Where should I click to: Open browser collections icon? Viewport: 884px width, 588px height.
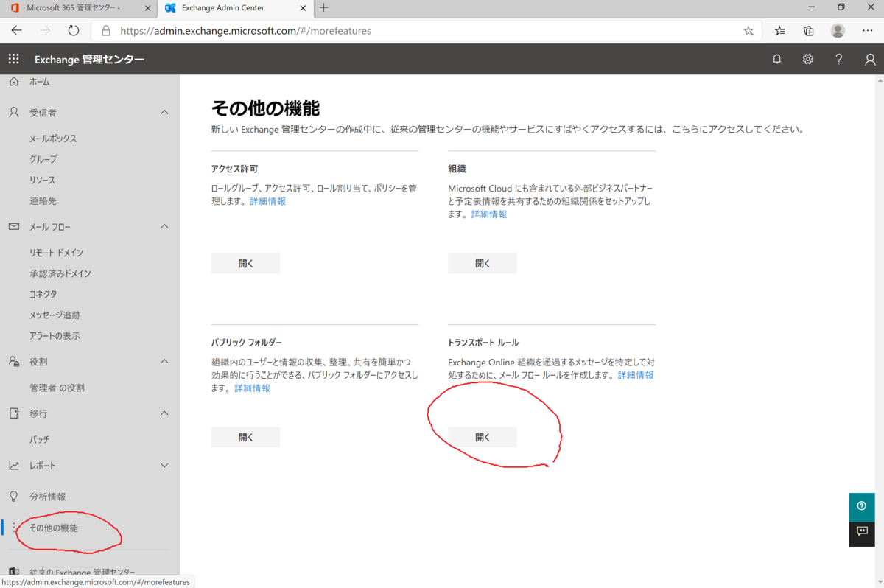coord(808,31)
